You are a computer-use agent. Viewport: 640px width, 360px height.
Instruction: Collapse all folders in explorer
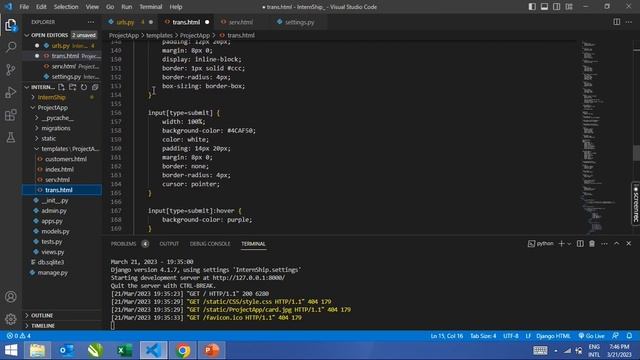click(x=95, y=87)
